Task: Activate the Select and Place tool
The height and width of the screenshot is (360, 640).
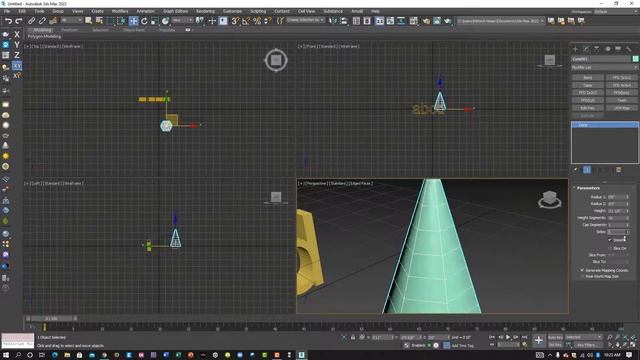Action: click(x=165, y=20)
